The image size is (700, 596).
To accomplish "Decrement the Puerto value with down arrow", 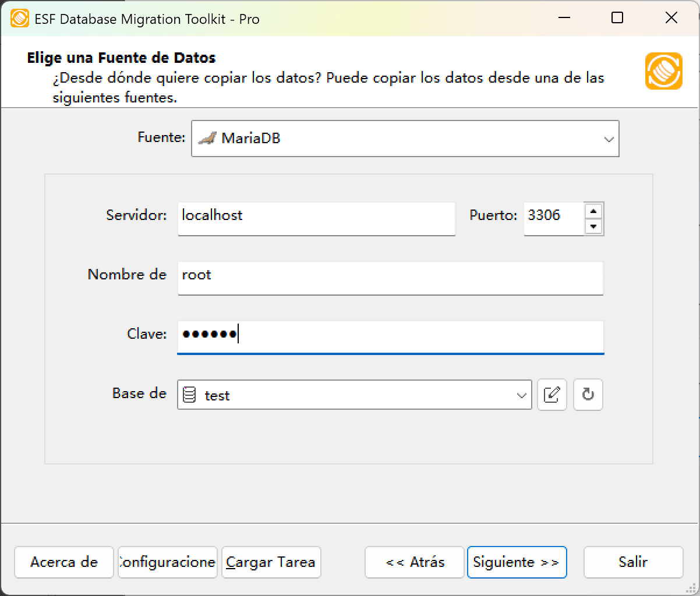I will click(x=594, y=226).
